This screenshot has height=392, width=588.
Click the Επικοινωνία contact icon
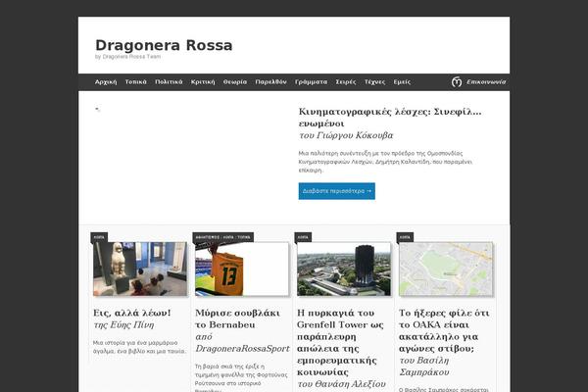(457, 81)
